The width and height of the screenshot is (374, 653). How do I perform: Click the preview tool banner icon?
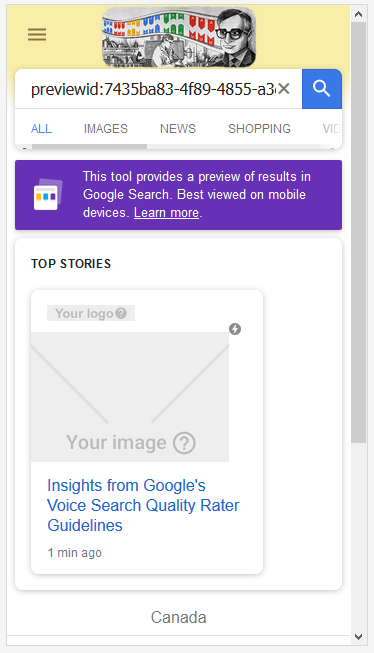(48, 194)
